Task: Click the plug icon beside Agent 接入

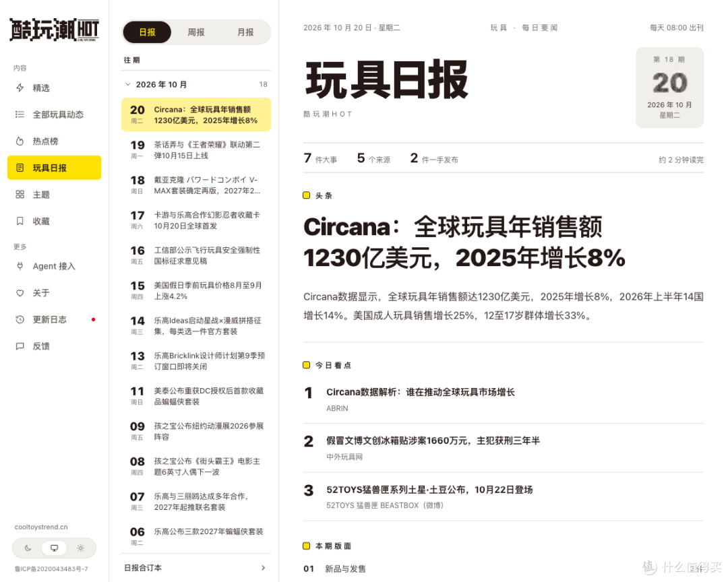Action: 20,266
